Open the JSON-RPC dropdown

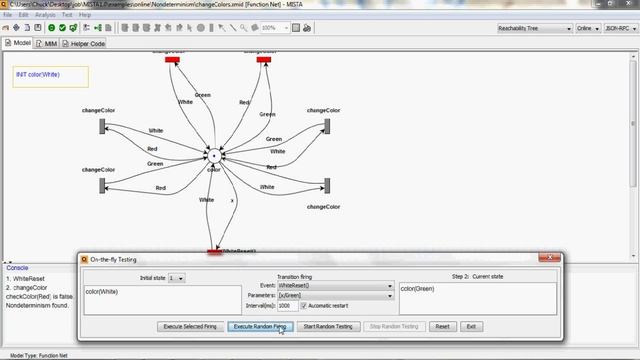620,28
